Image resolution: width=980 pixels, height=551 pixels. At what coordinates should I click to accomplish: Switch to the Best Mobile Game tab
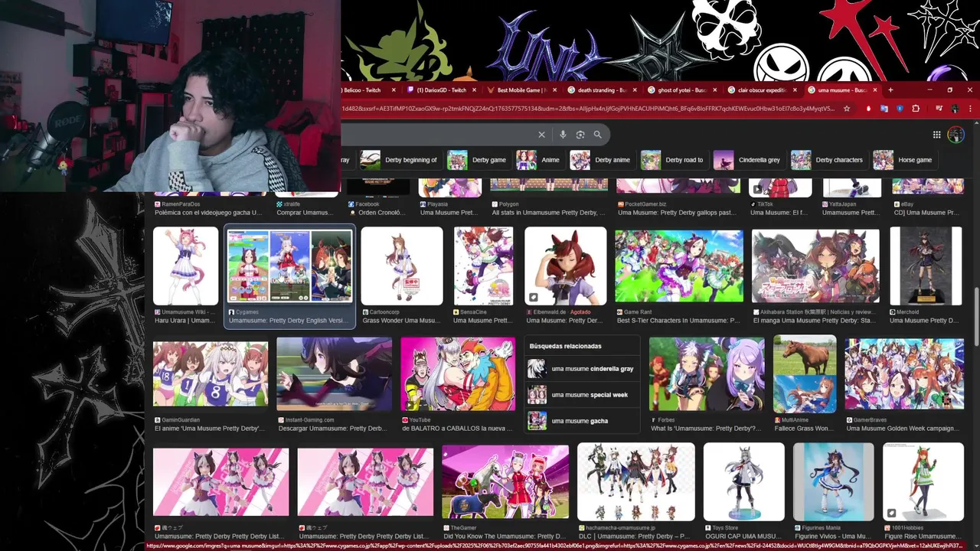pyautogui.click(x=521, y=90)
